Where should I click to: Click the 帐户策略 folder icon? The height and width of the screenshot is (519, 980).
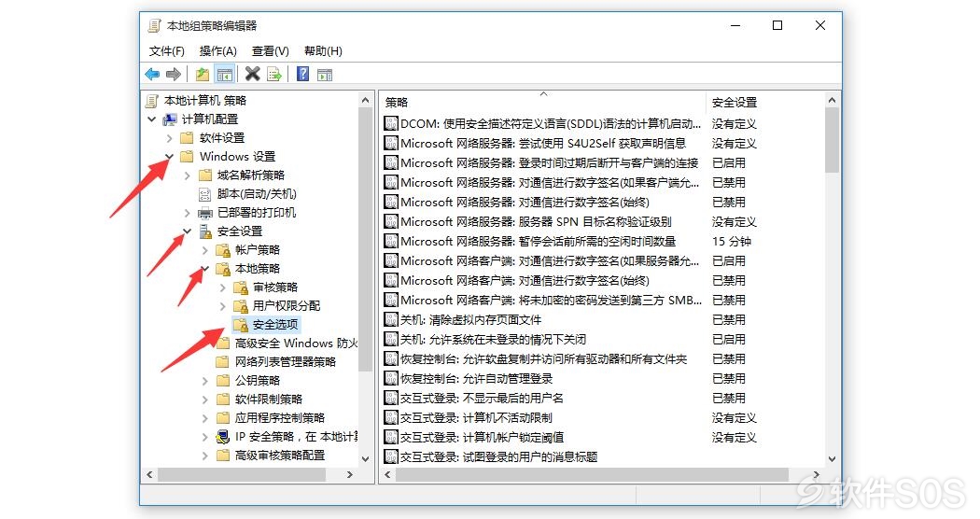(223, 250)
